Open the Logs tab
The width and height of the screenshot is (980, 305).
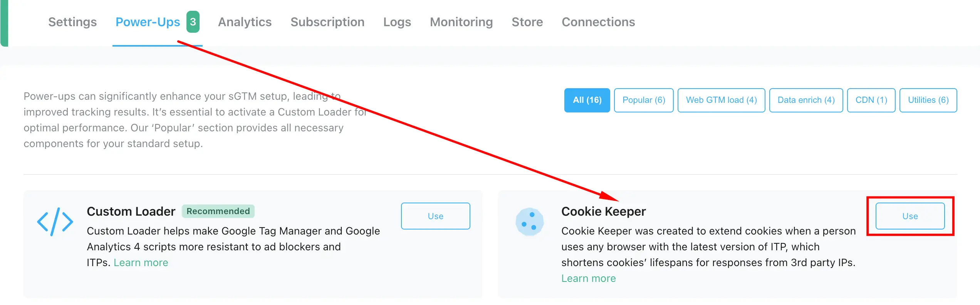[x=397, y=22]
